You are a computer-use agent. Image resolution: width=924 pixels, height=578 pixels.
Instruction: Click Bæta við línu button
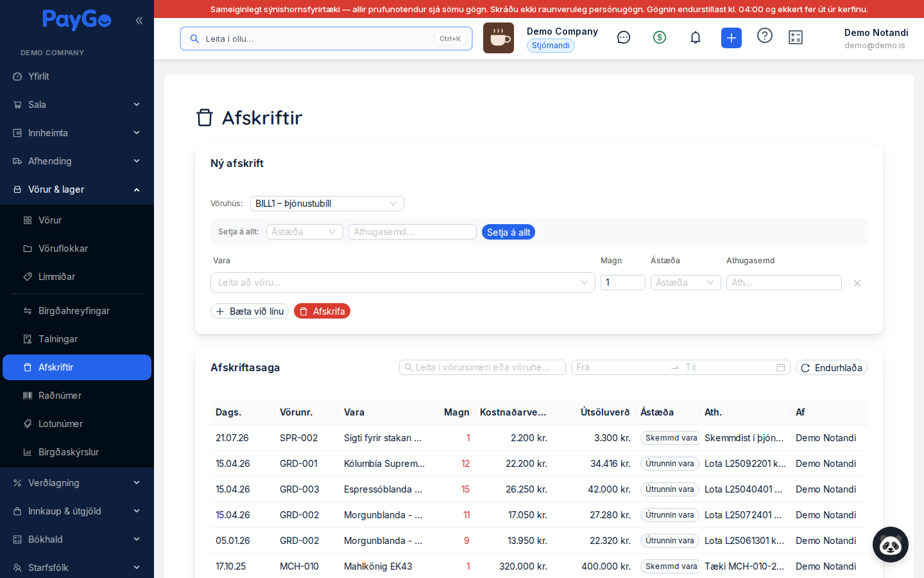250,311
